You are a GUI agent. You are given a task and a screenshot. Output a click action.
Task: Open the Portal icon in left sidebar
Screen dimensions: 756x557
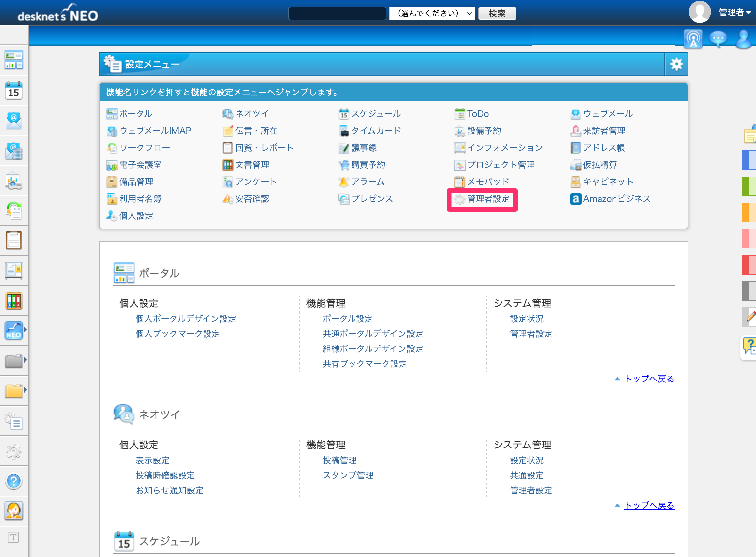point(14,60)
